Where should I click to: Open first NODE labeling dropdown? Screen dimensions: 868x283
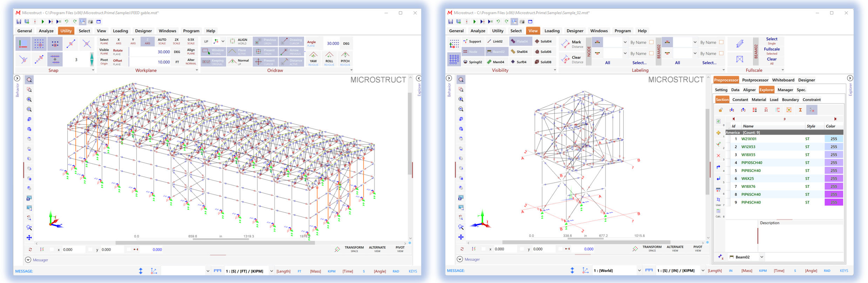[625, 42]
